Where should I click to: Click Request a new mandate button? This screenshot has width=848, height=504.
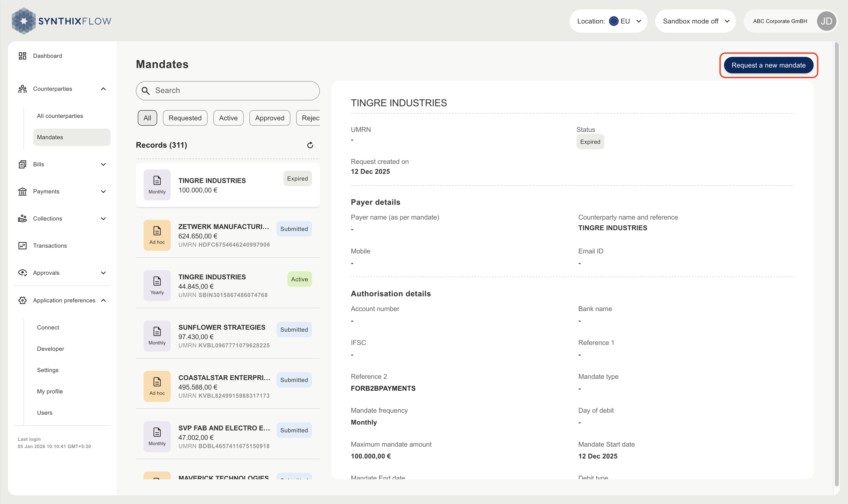click(x=769, y=65)
